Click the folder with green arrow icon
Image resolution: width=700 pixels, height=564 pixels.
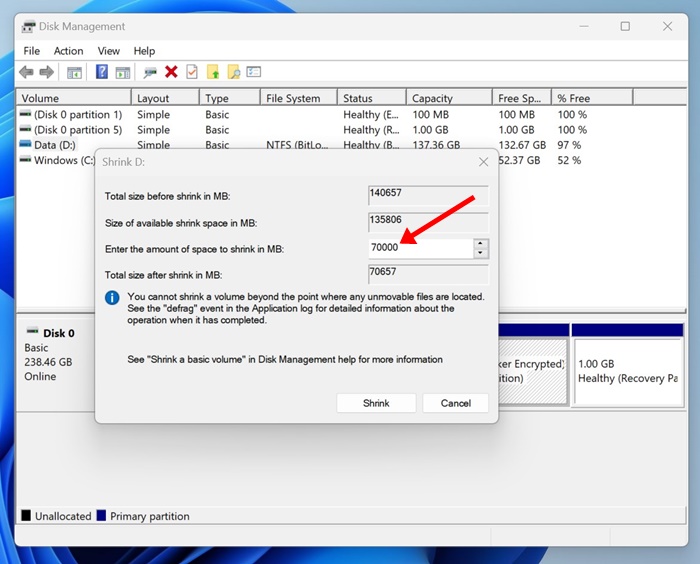(x=213, y=71)
